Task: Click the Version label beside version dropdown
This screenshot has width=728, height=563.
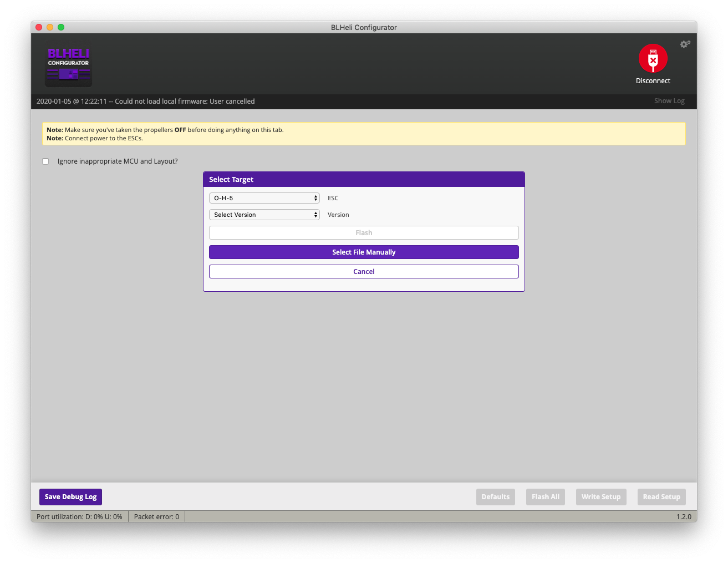Action: [338, 215]
